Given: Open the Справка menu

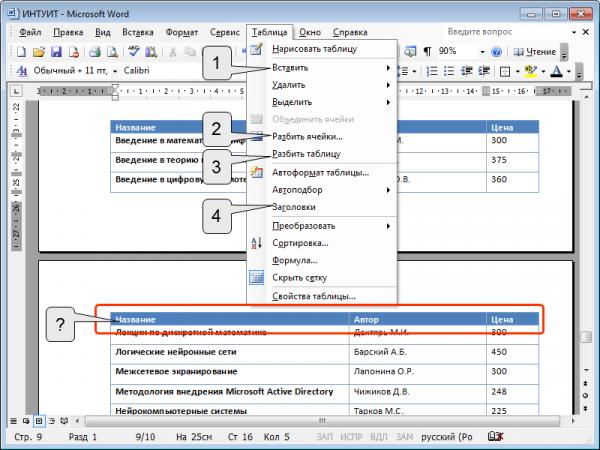Looking at the screenshot, I should point(350,32).
